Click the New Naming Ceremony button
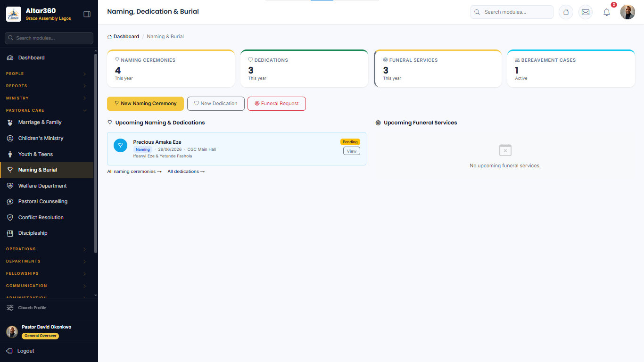Screen dimensions: 644x362 coord(145,104)
